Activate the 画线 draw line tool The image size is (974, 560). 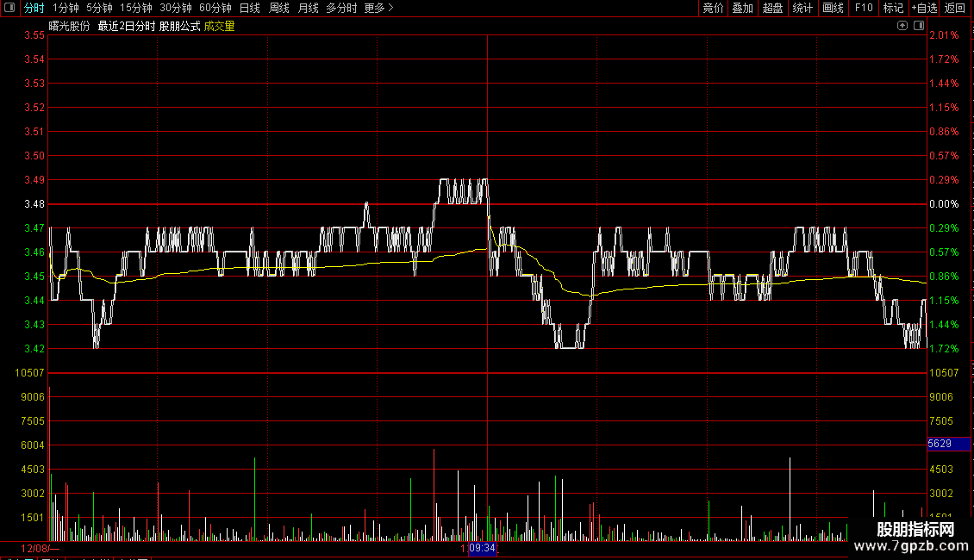[833, 8]
